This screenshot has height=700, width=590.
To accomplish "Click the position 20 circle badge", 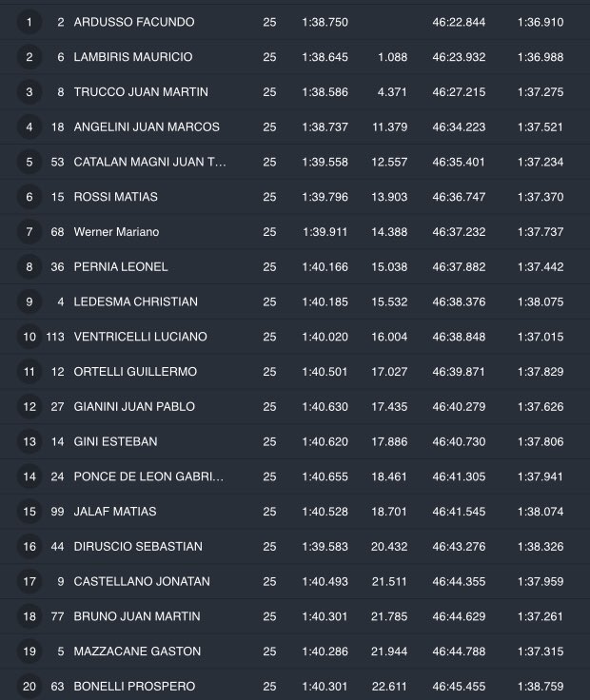I will pyautogui.click(x=29, y=686).
